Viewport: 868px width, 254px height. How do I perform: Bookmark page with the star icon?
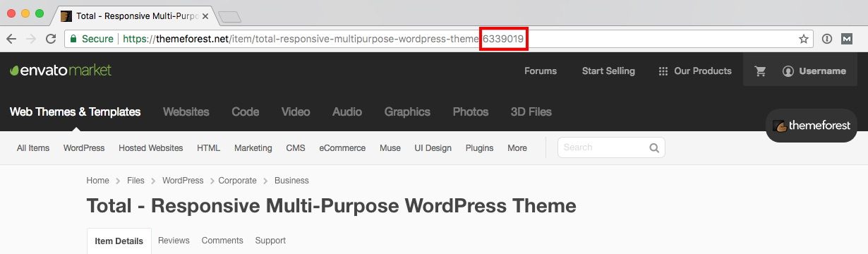pos(803,40)
